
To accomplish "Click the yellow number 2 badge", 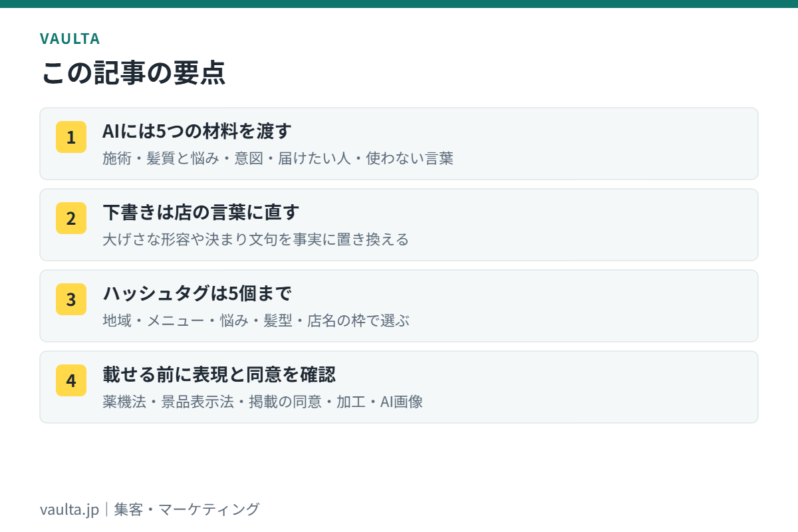I will pos(71,218).
